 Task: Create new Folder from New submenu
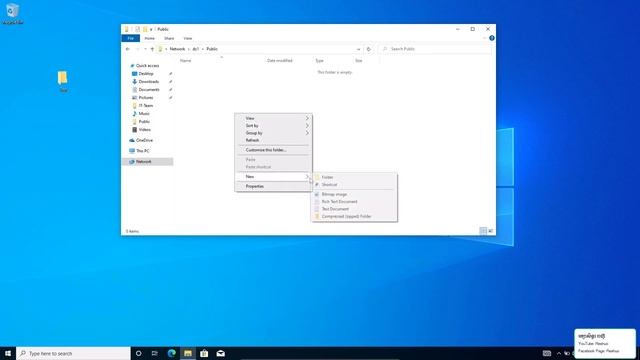point(354,177)
